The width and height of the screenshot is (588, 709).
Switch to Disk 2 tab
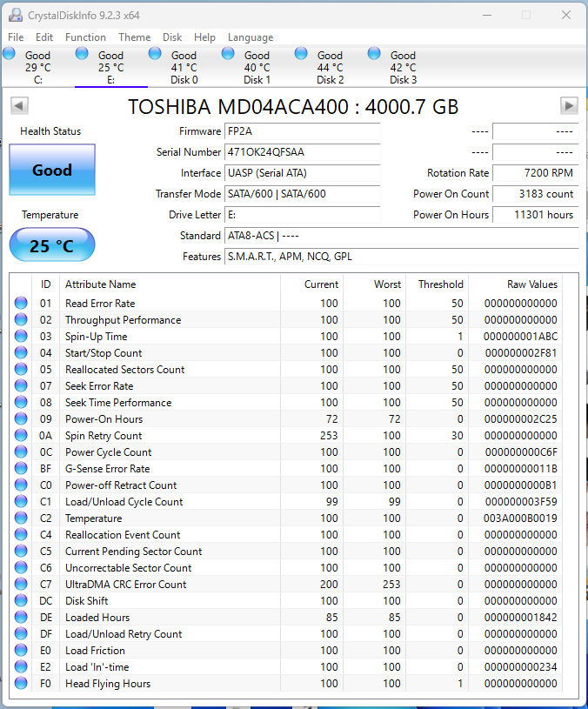click(331, 67)
